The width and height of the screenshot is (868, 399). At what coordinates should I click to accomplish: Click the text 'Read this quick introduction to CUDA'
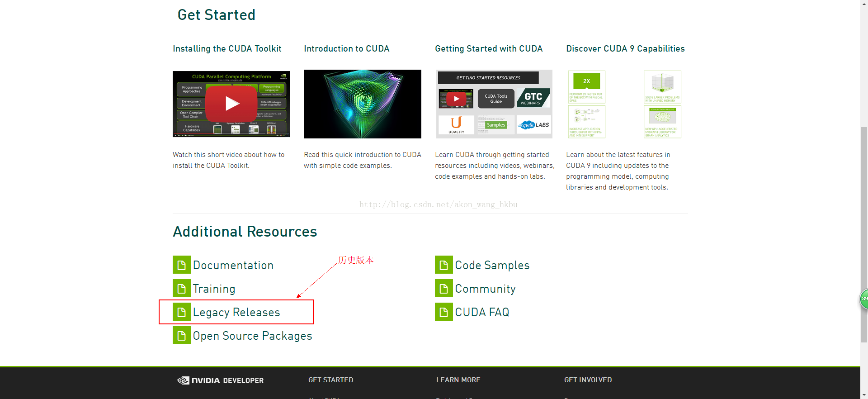[x=363, y=155]
